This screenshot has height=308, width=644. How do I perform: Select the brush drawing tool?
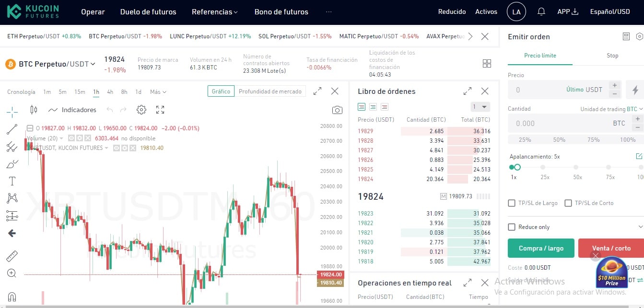12,164
